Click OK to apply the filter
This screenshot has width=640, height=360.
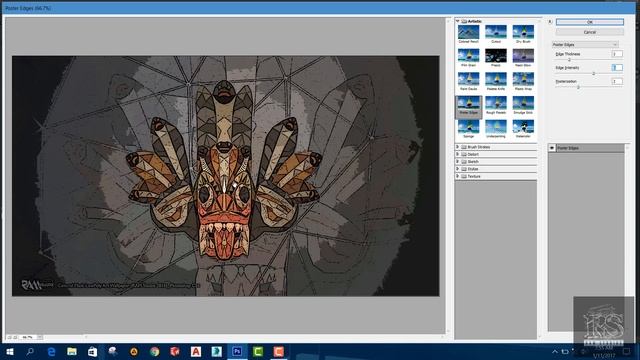[x=589, y=22]
